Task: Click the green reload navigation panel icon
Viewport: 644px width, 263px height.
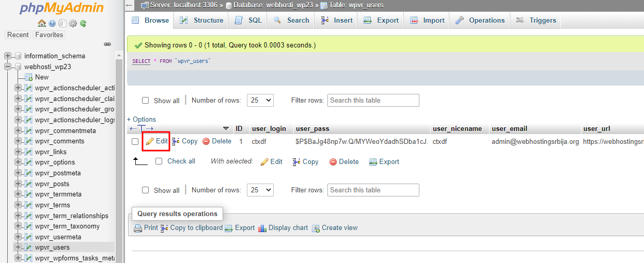Action: (83, 23)
